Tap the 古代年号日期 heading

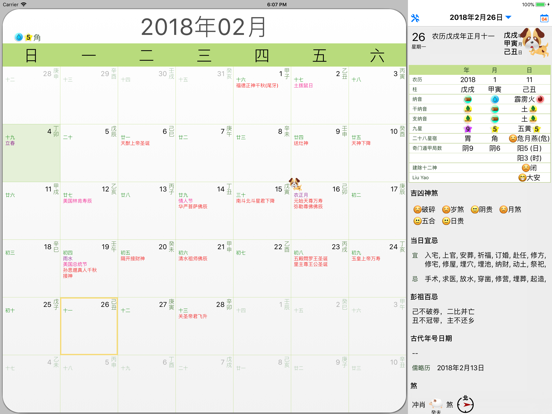[x=431, y=338]
